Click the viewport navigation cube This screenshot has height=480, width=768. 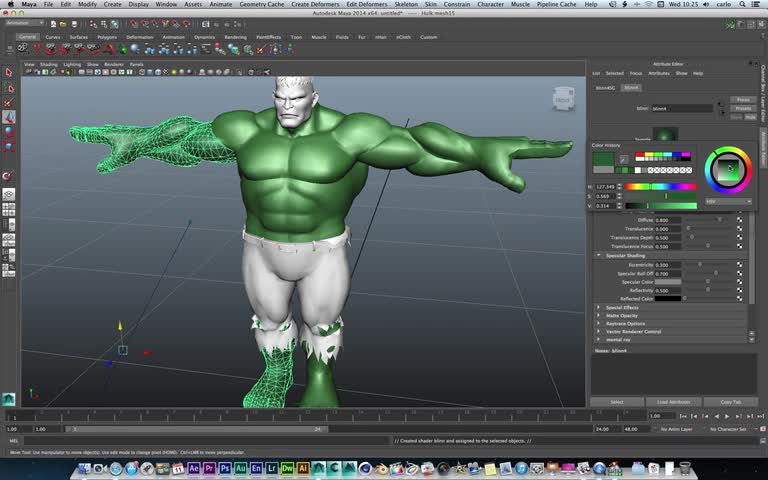point(562,99)
